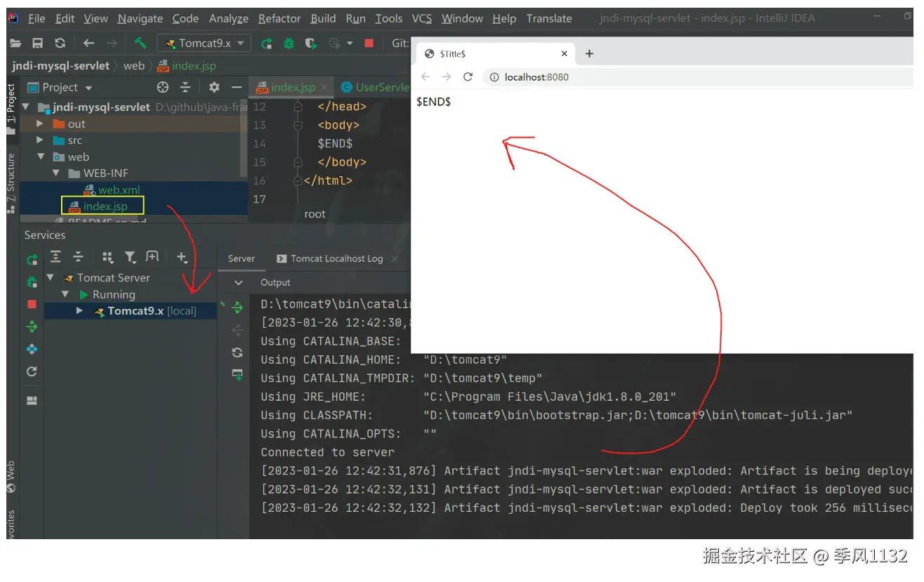The image size is (924, 582).
Task: Collapse all in the Project panel header
Action: [185, 87]
